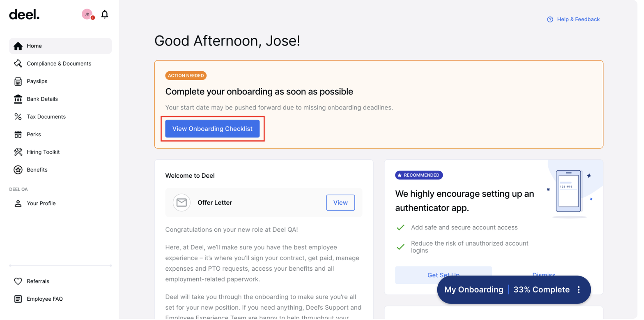
Task: Click the Help & Feedback question icon
Action: [550, 19]
